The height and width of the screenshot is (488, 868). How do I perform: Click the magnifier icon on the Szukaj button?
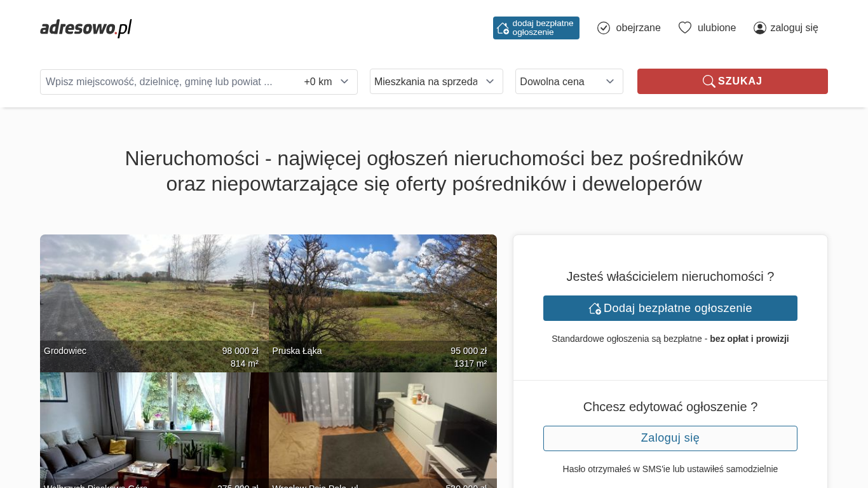pyautogui.click(x=709, y=81)
